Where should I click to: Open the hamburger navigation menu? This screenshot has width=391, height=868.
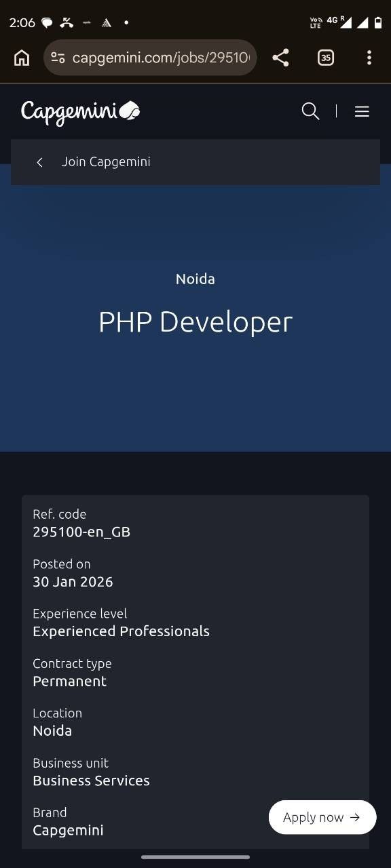(362, 111)
